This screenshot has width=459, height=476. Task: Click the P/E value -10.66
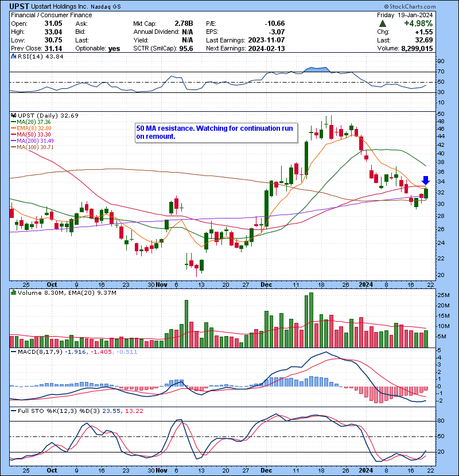point(275,24)
